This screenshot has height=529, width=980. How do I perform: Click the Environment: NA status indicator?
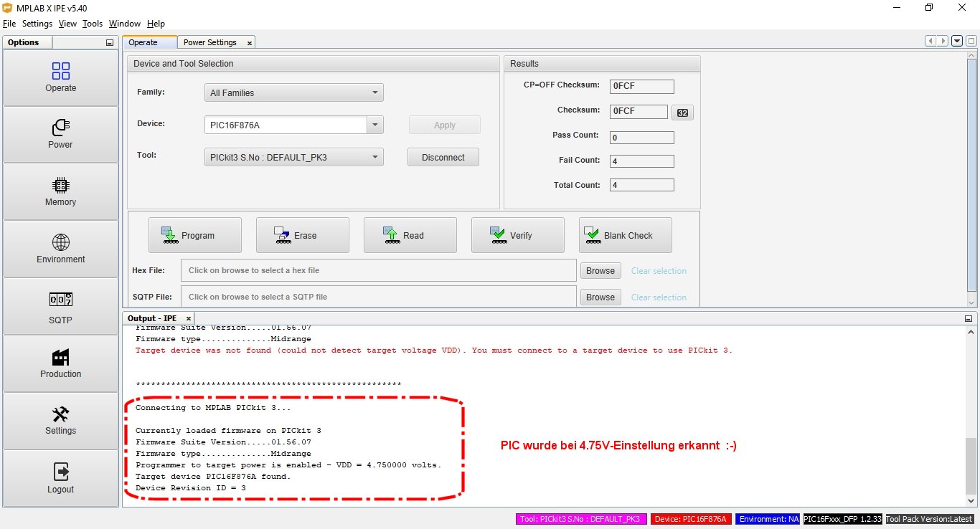point(768,519)
